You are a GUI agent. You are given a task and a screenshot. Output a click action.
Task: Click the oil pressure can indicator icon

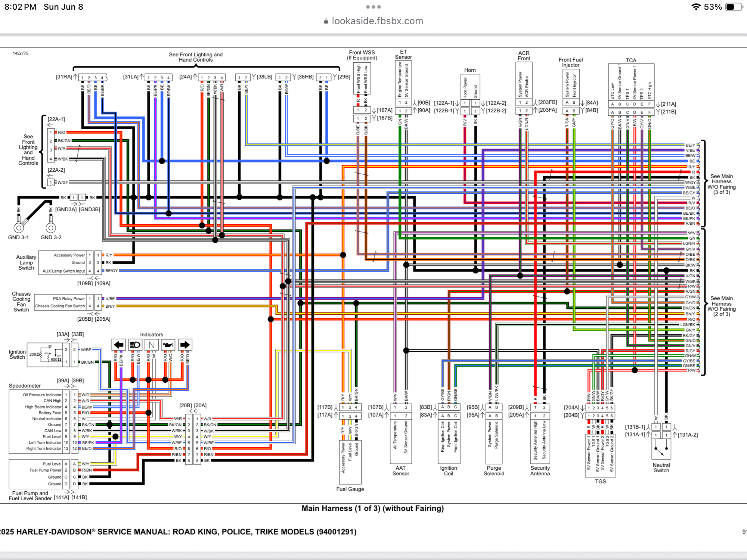tap(168, 345)
